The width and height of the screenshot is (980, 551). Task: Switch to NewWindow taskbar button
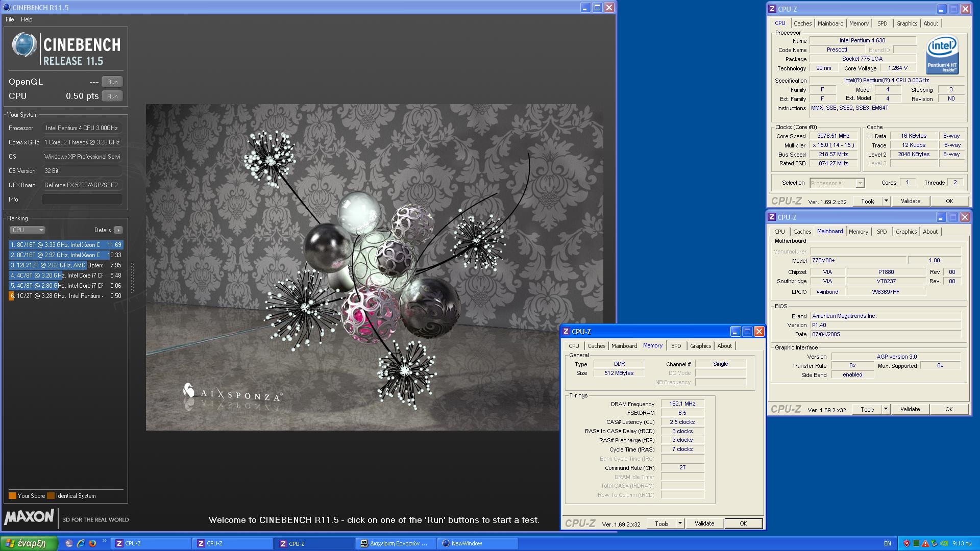tap(477, 543)
